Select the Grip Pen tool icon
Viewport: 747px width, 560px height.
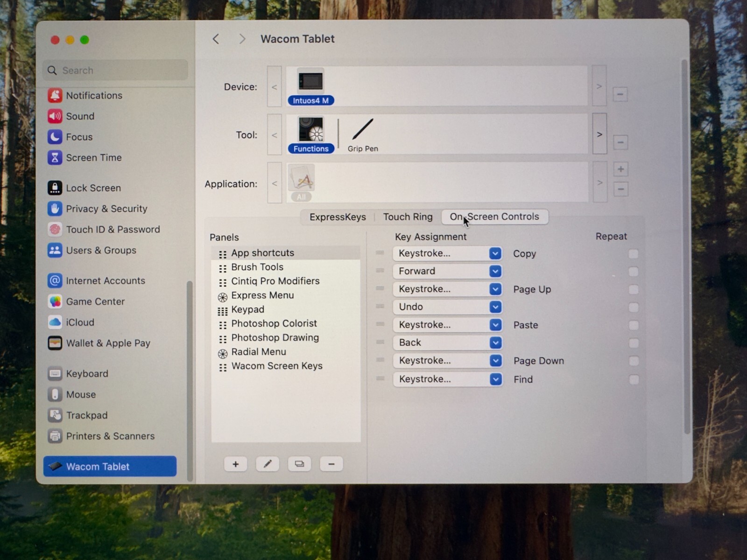(363, 135)
